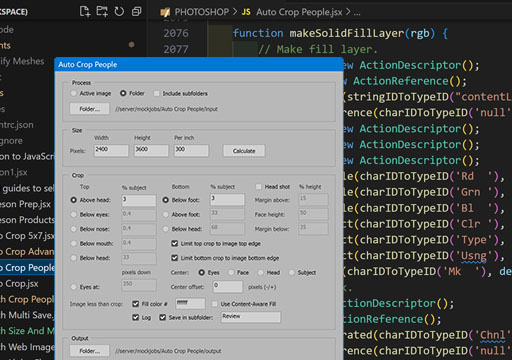
Task: Click the '// Make fill layer.' comment
Action: click(x=318, y=49)
